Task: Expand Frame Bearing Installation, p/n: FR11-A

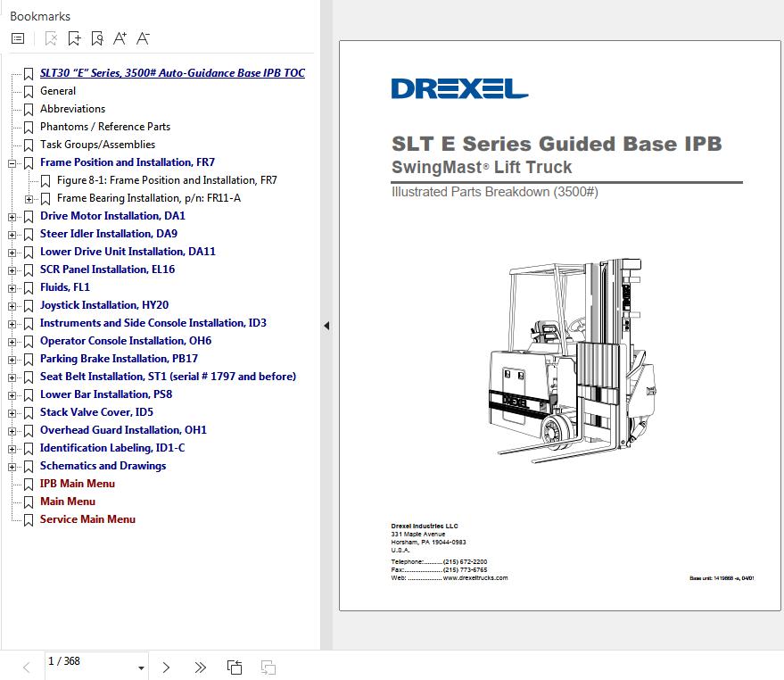Action: point(29,199)
